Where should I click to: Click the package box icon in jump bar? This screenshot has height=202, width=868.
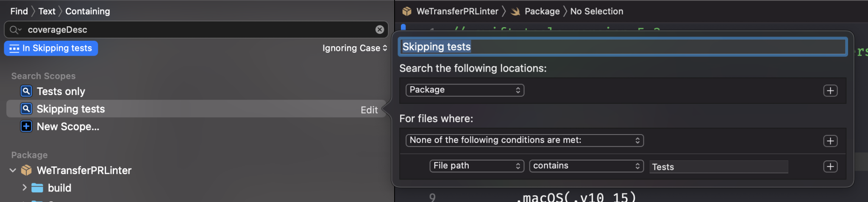coord(407,11)
